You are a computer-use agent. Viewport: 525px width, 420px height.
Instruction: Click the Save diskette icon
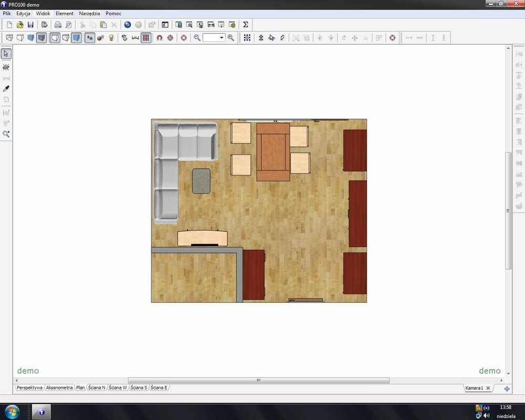(30, 25)
